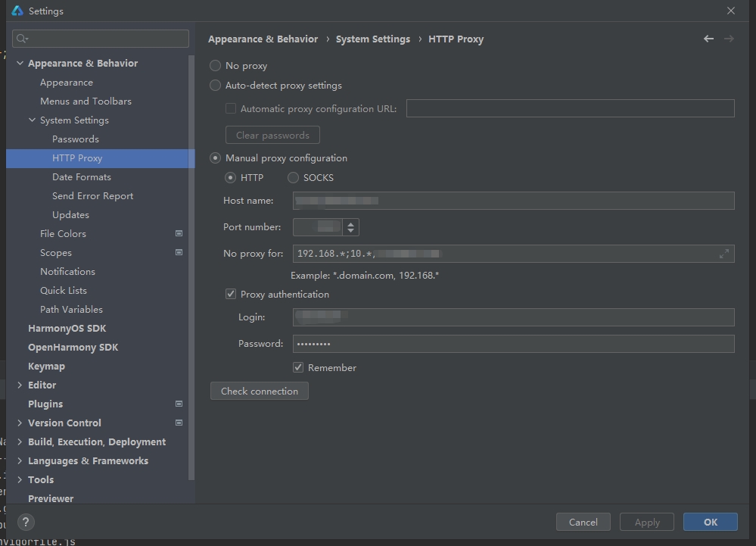Open OpenHarmony SDK settings
The height and width of the screenshot is (546, 756).
tap(73, 348)
